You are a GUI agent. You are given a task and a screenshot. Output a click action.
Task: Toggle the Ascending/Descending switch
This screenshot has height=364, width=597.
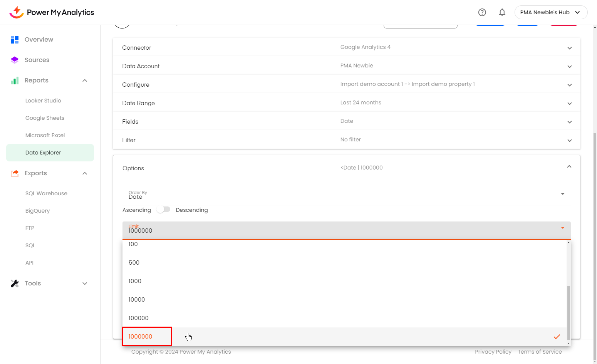pyautogui.click(x=163, y=210)
